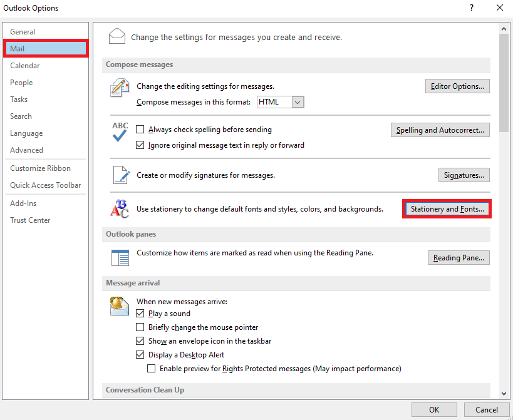513x420 pixels.
Task: Click the signatures page icon
Action: click(x=119, y=175)
